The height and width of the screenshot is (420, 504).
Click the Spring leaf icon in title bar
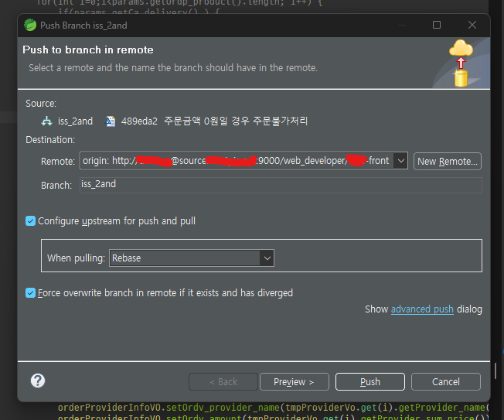click(x=30, y=25)
